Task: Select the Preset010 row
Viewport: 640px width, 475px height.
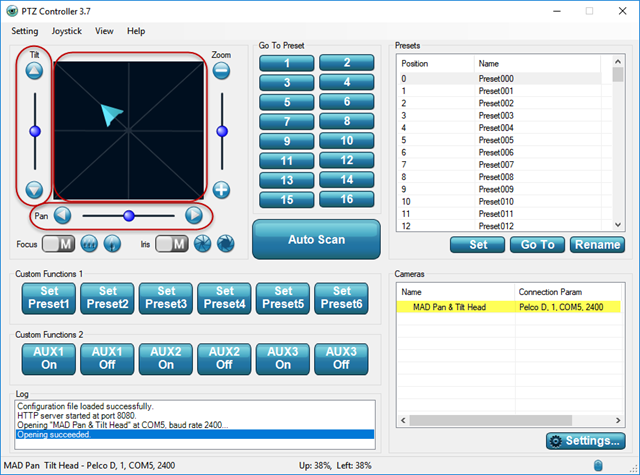Action: [x=500, y=202]
